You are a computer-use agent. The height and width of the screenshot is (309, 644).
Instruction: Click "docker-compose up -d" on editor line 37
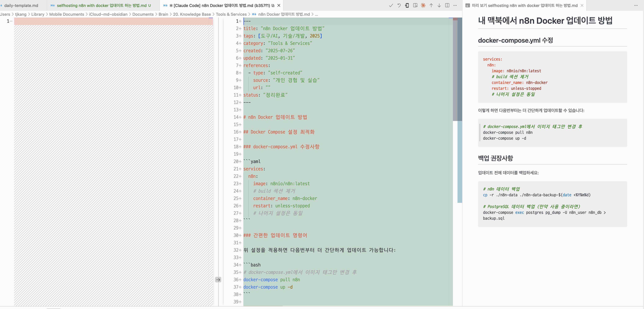tap(268, 287)
